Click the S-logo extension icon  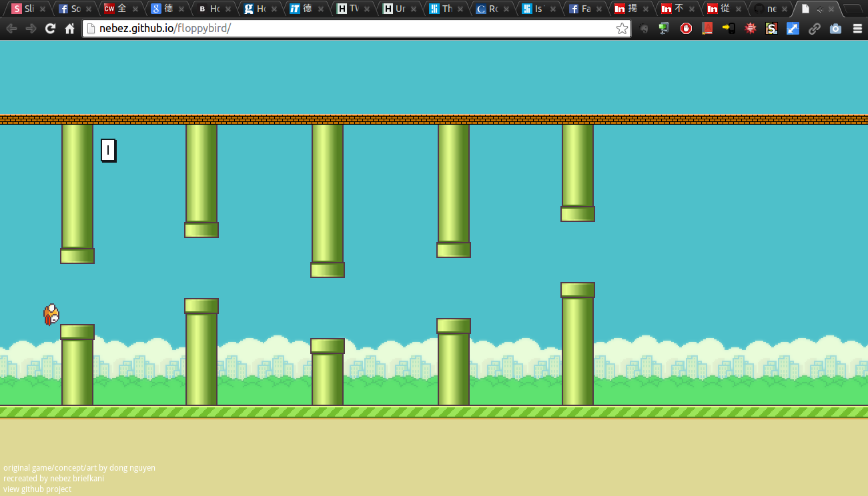[x=771, y=29]
